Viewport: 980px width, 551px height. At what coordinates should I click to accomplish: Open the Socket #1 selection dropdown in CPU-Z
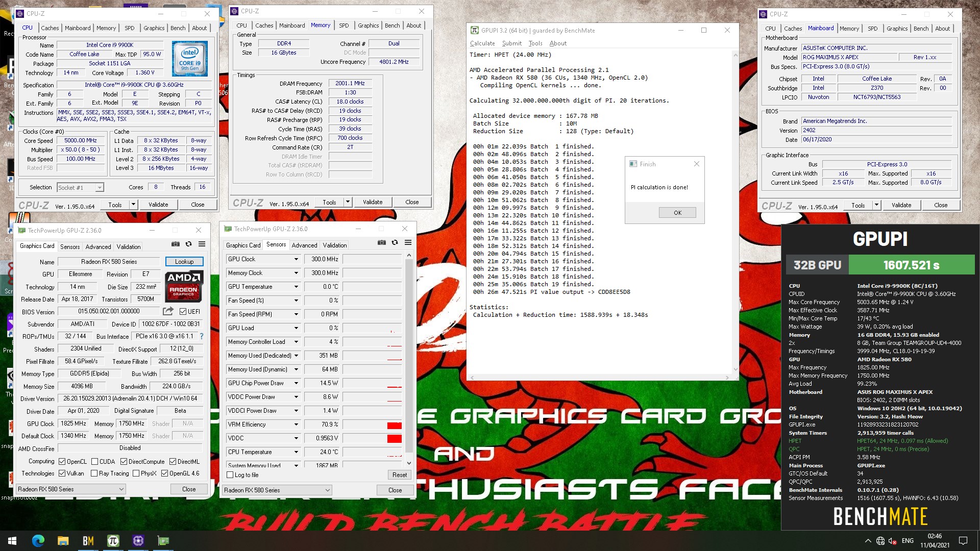tap(81, 187)
